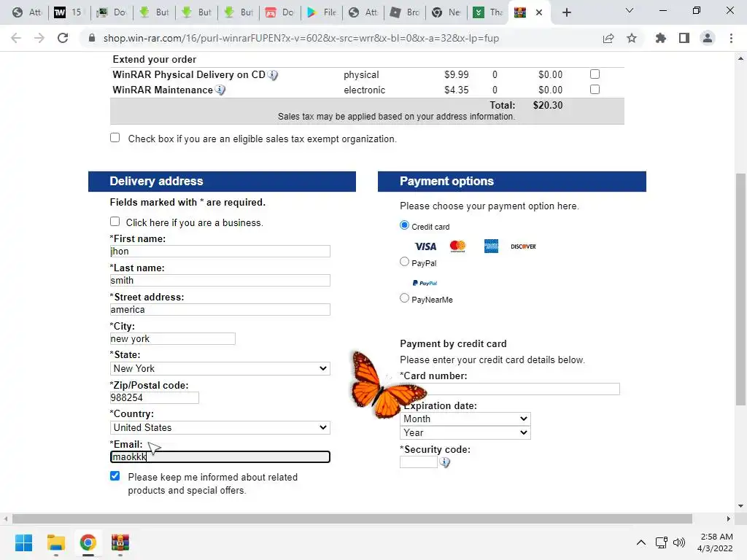Switch to the 'File' browser tab
Image resolution: width=747 pixels, height=560 pixels.
pyautogui.click(x=322, y=12)
